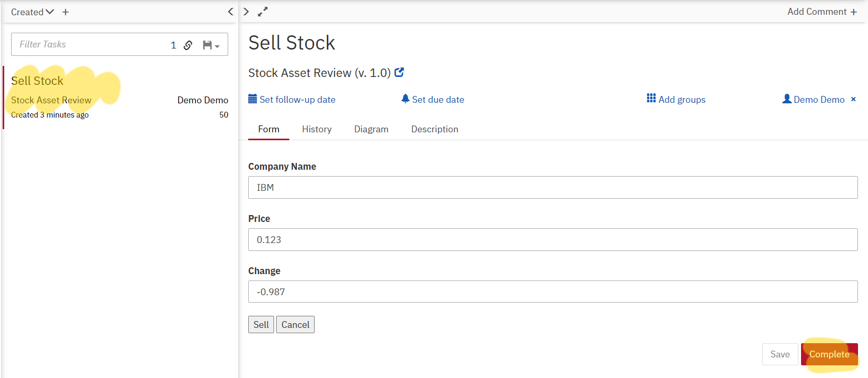
Task: Click Stock Asset Review (v. 1.0) title
Action: point(319,73)
